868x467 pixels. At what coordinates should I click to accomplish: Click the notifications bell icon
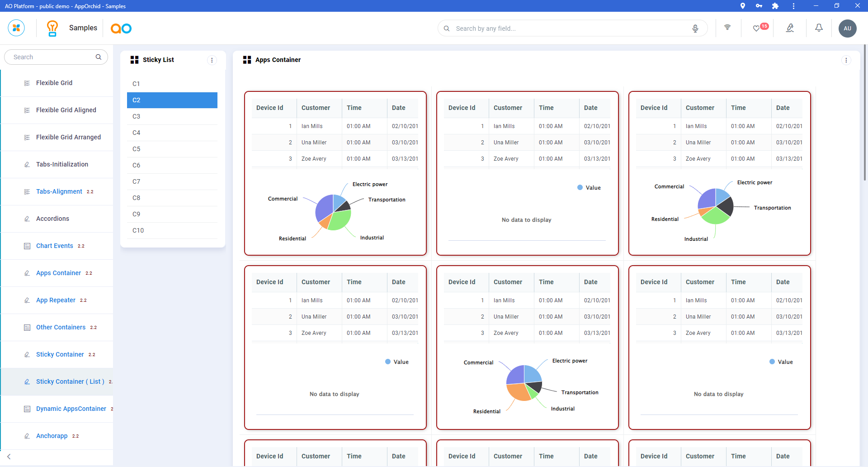[x=819, y=28]
